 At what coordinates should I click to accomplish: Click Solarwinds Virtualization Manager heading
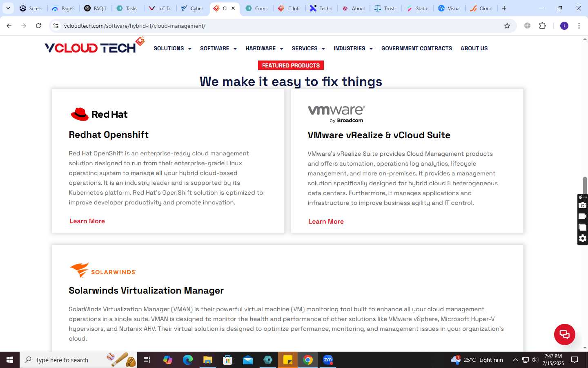pos(146,291)
